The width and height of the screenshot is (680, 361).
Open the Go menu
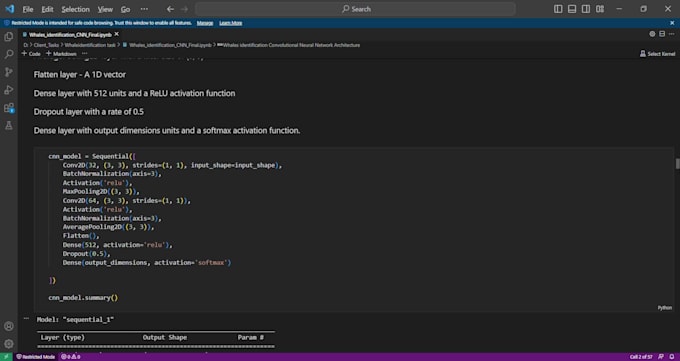[x=125, y=9]
